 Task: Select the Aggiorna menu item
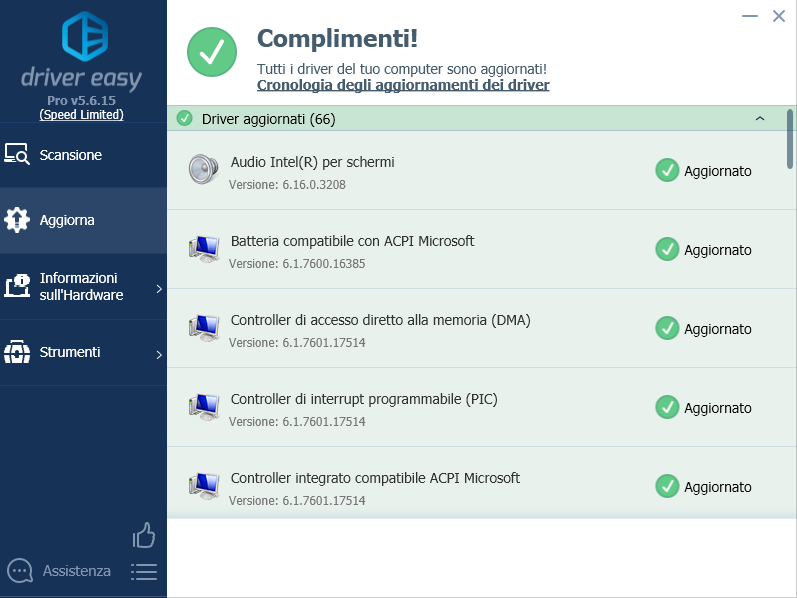[83, 220]
